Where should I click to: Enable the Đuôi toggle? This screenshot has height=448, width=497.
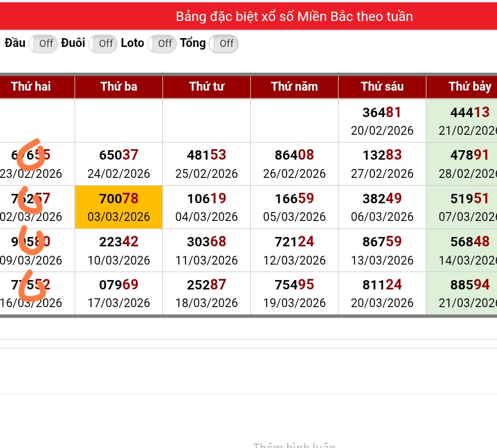[x=103, y=44]
